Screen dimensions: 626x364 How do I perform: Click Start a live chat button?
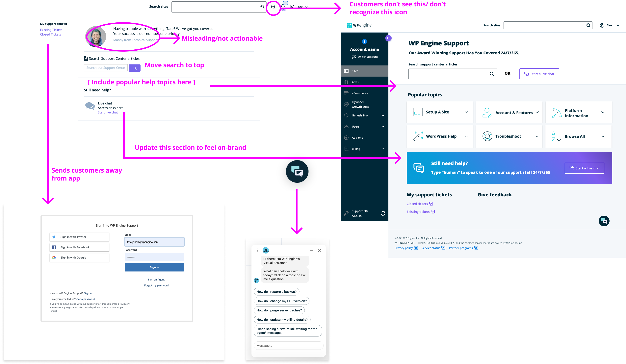point(539,74)
